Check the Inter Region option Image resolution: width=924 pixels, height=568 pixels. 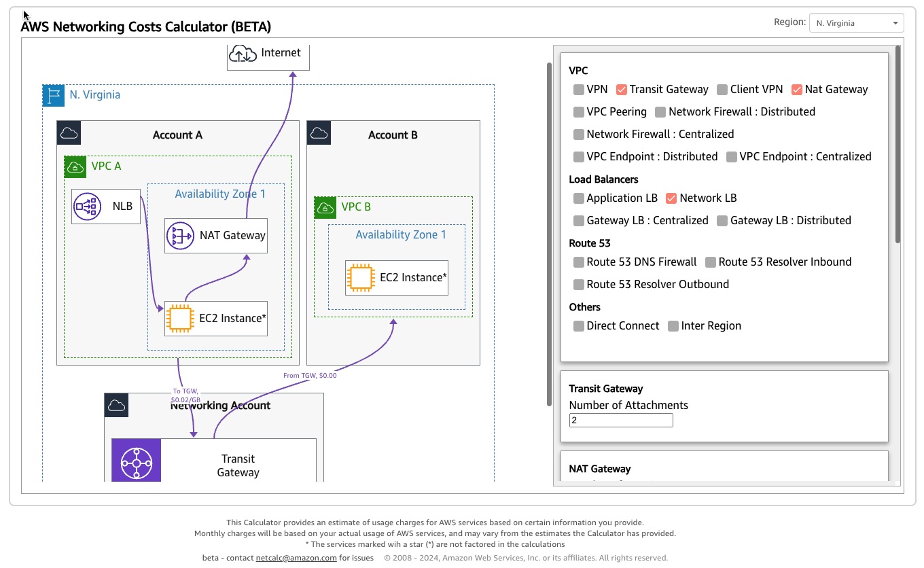point(673,326)
